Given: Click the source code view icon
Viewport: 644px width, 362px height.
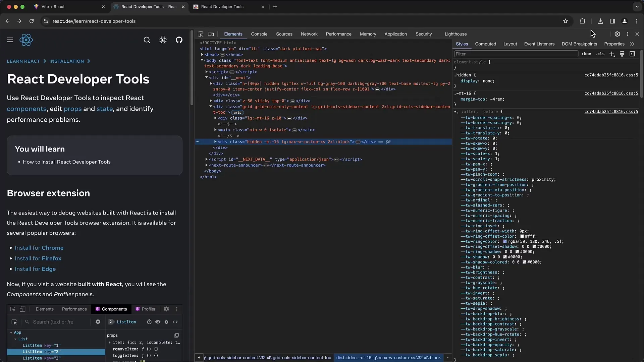Looking at the screenshot, I should click(175, 322).
